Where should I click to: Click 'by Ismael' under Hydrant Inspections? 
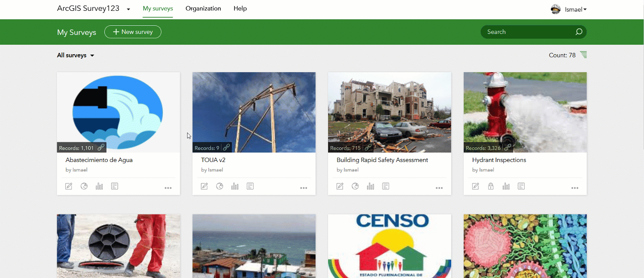pos(483,170)
